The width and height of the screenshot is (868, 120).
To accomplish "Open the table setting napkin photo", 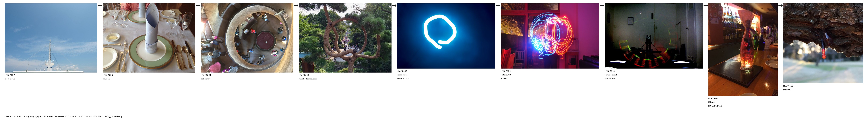I will tap(149, 38).
